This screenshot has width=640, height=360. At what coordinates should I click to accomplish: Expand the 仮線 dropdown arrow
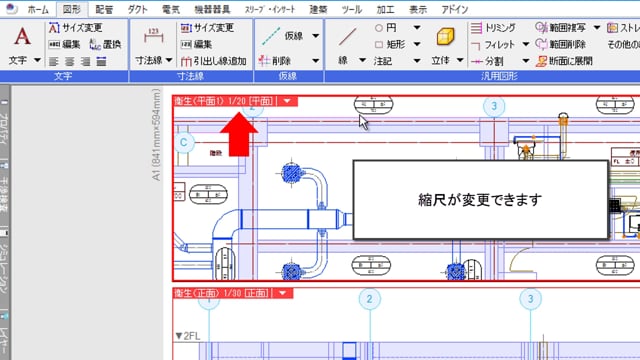coord(316,36)
